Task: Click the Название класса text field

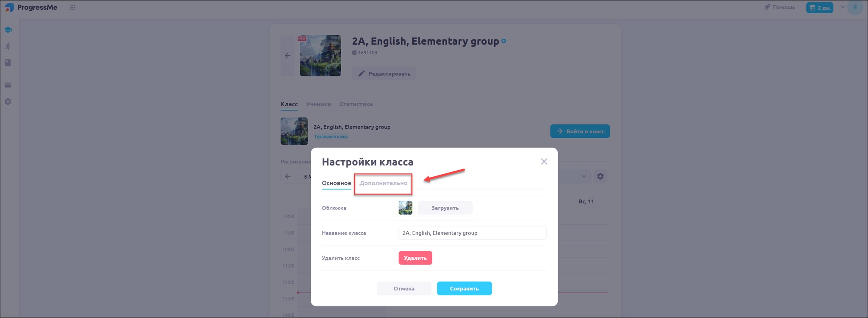Action: click(472, 233)
